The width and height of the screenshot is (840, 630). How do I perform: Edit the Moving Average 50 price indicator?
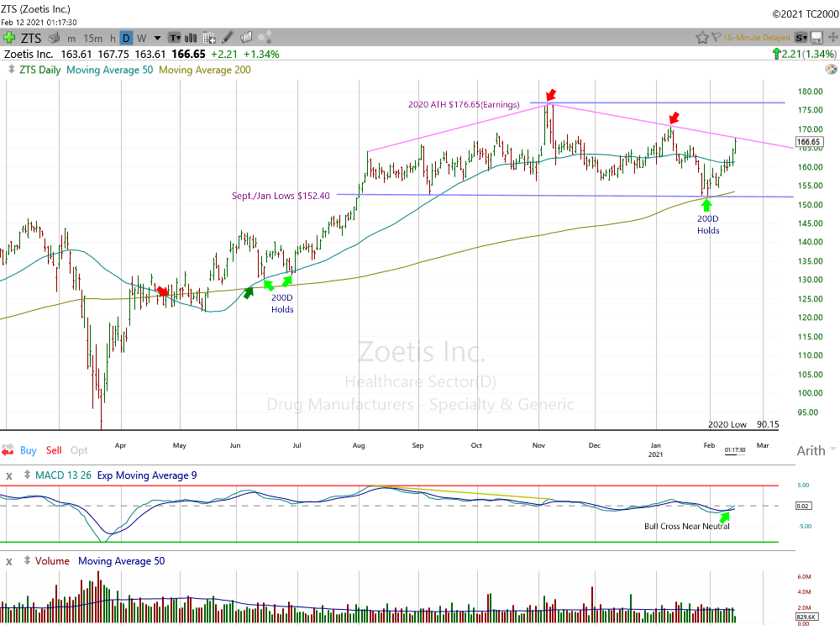click(110, 71)
